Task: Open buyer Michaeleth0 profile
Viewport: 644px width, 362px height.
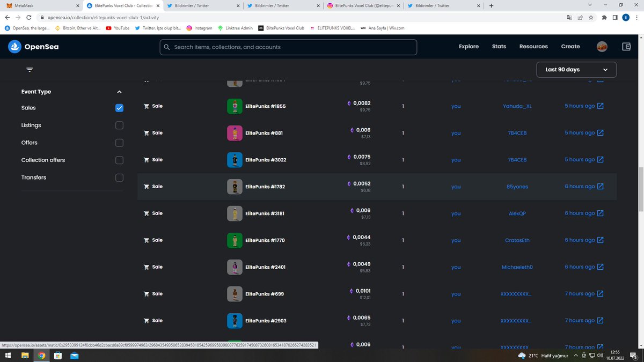Action: pyautogui.click(x=517, y=267)
